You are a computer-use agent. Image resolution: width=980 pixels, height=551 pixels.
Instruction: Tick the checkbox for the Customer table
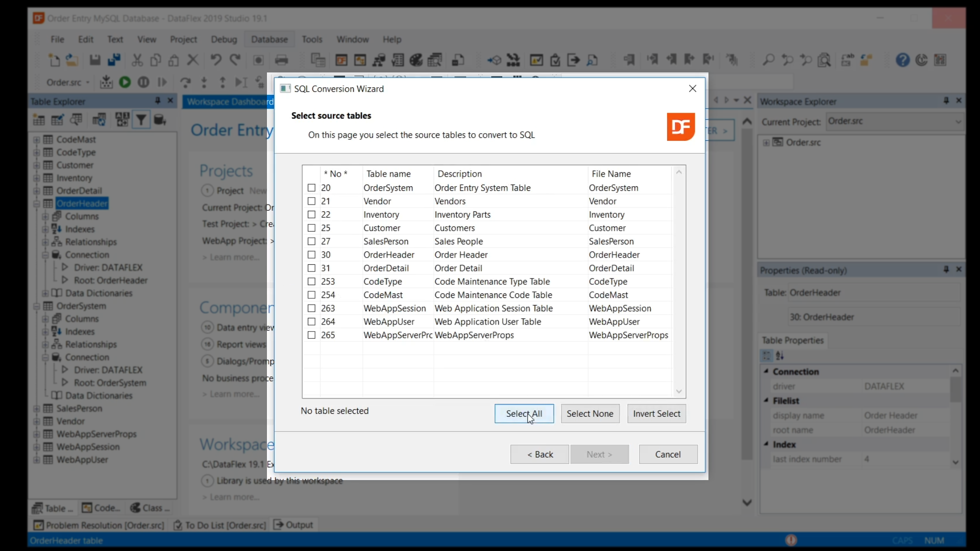point(311,228)
